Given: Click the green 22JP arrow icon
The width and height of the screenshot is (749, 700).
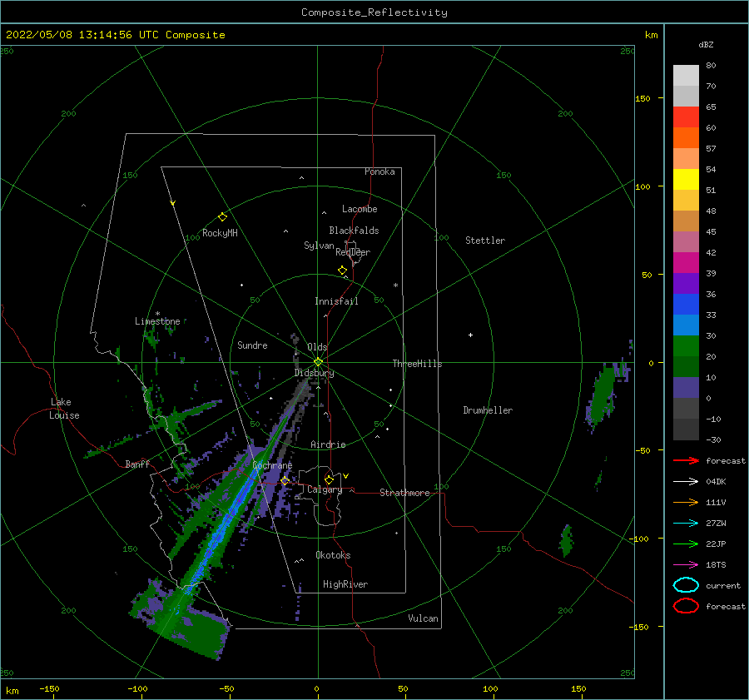Looking at the screenshot, I should pyautogui.click(x=686, y=544).
